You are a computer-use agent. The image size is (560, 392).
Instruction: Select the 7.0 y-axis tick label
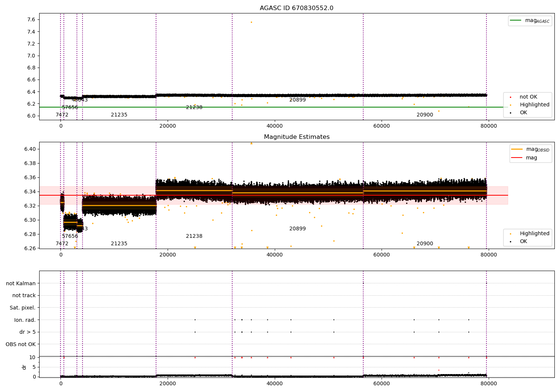[x=31, y=56]
